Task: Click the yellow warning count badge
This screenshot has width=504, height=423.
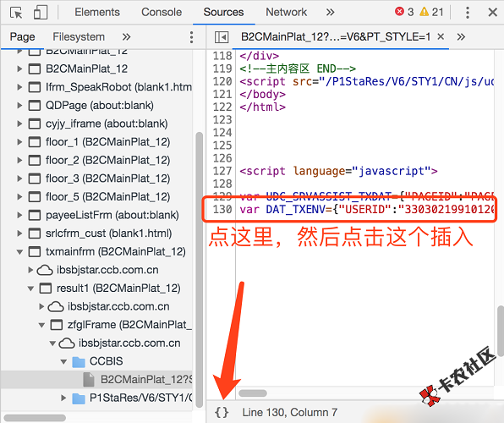Action: [x=431, y=12]
